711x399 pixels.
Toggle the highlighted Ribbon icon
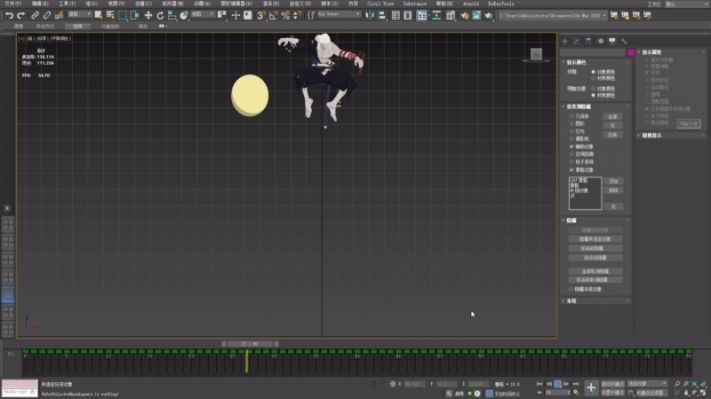(x=422, y=15)
